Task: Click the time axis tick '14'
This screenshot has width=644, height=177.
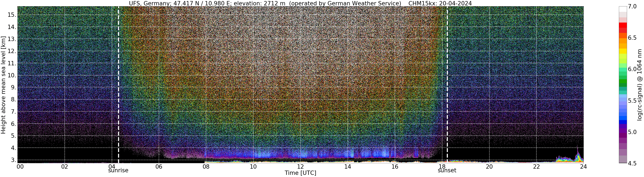Action: point(347,166)
